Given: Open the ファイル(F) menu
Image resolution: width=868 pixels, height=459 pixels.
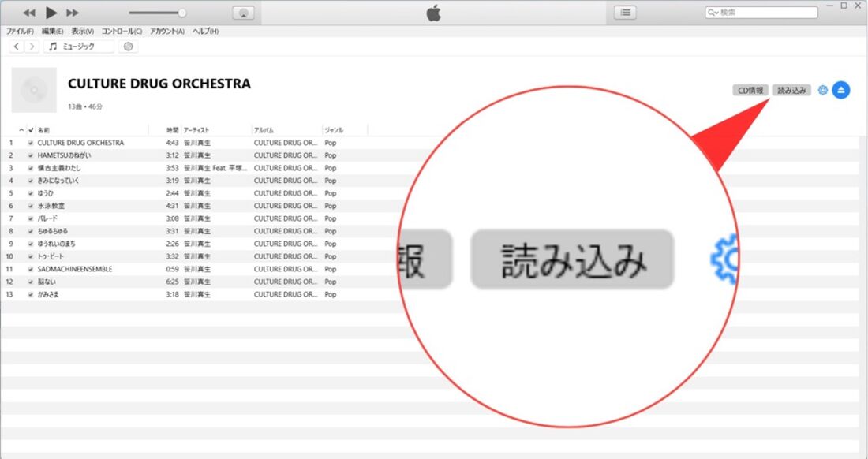Looking at the screenshot, I should (x=20, y=31).
